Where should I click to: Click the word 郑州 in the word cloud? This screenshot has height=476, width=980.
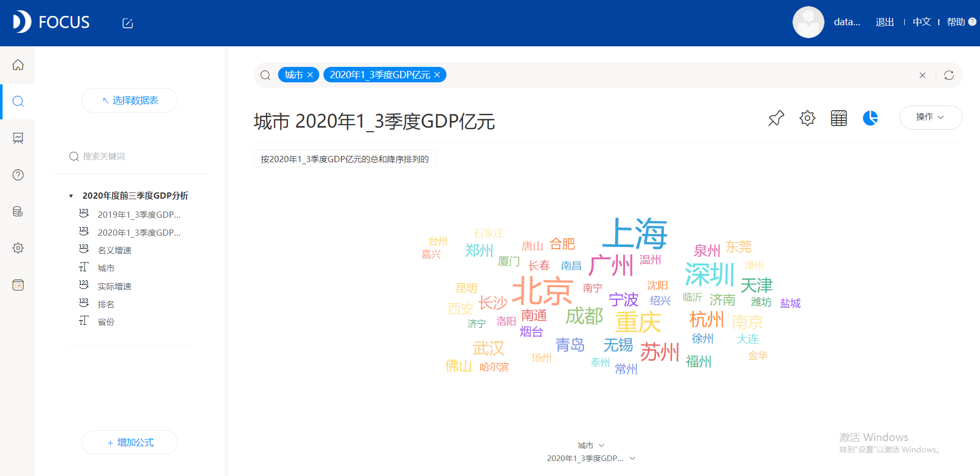tap(479, 251)
